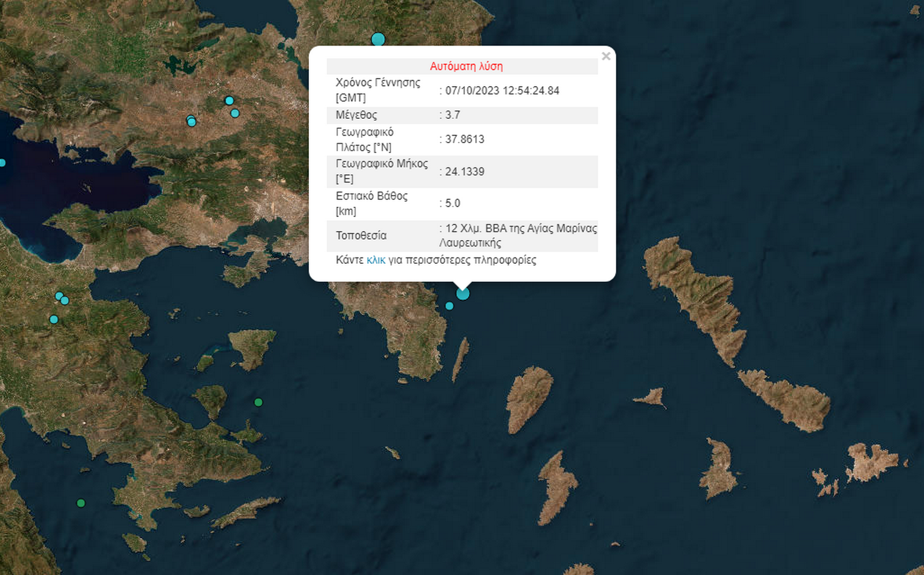Select the green earthquake dot in the Saronic Gulf
The width and height of the screenshot is (924, 575).
[258, 402]
